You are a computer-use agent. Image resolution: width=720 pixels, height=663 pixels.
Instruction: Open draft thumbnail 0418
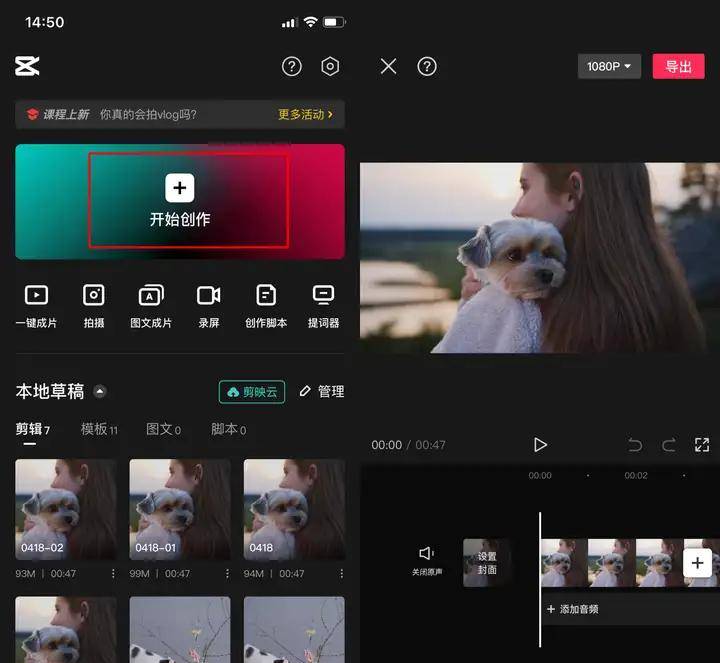(x=294, y=509)
